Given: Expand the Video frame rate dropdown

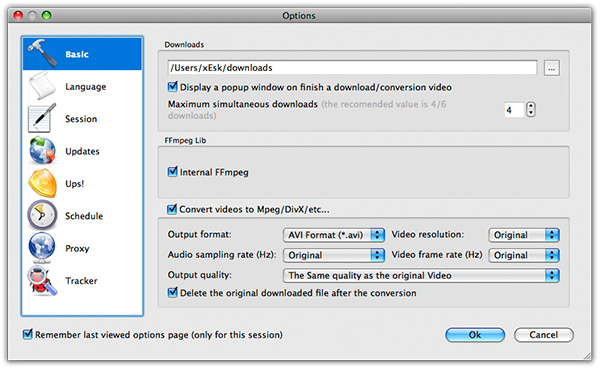Looking at the screenshot, I should 524,255.
